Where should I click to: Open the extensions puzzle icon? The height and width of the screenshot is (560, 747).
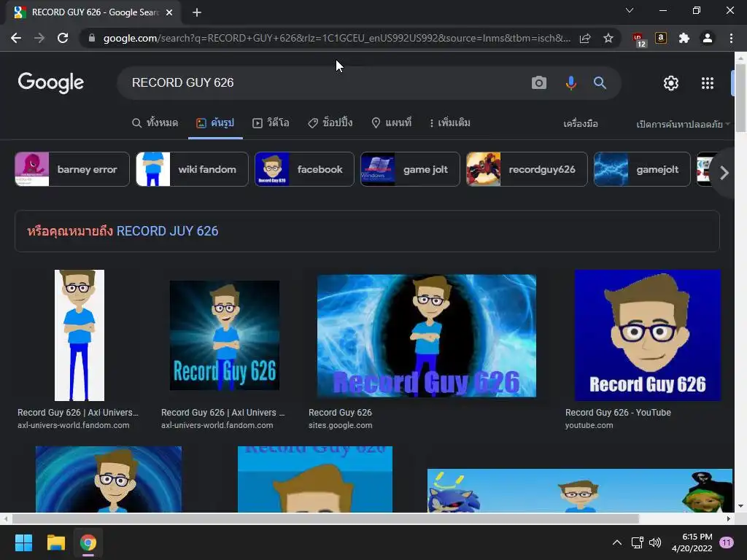[x=684, y=38]
